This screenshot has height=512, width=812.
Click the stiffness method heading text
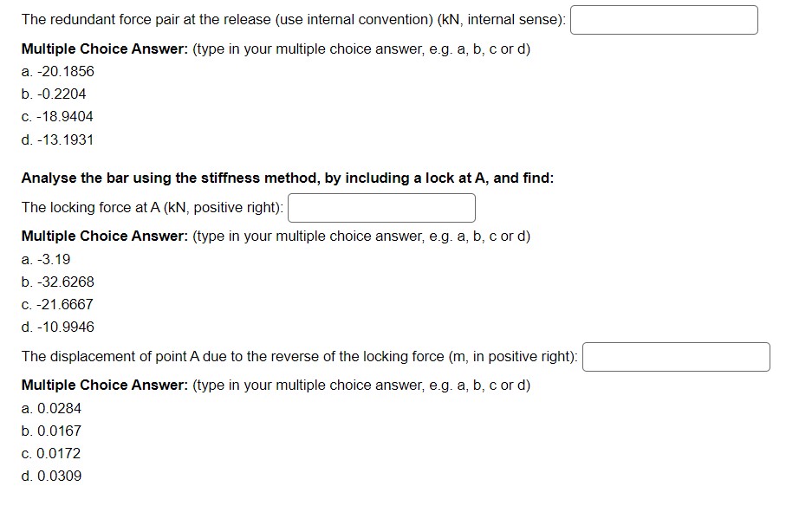click(288, 178)
